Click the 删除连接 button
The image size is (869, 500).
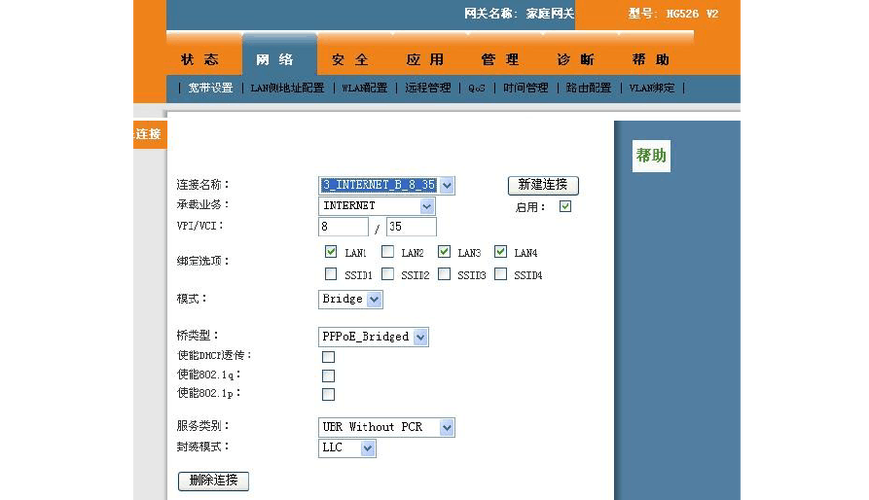click(213, 481)
